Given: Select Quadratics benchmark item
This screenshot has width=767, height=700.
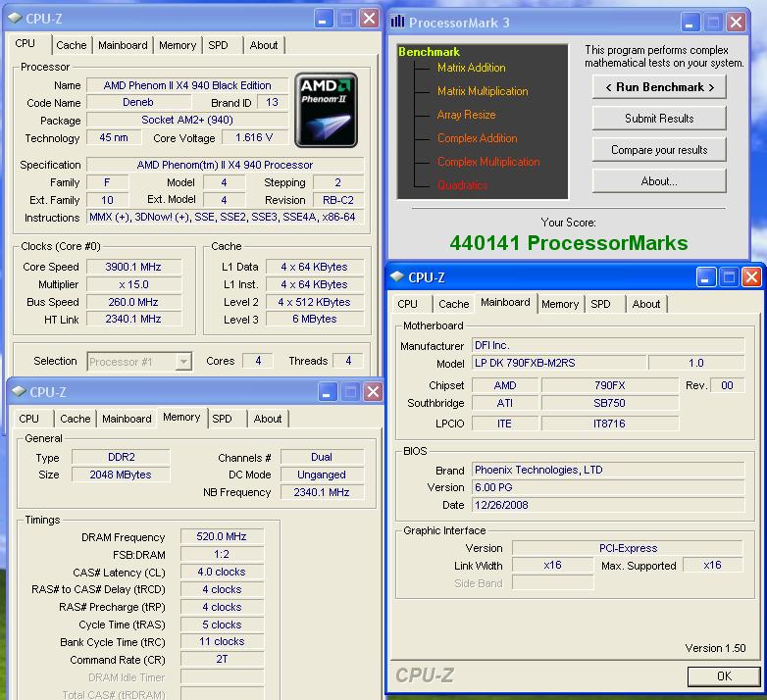Looking at the screenshot, I should 462,185.
